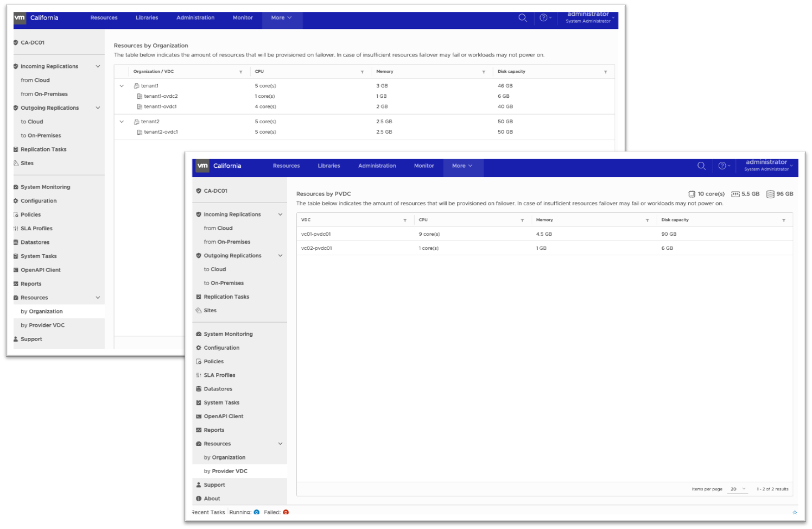Collapse the tenant1 row in the organization table
The width and height of the screenshot is (812, 529).
(x=122, y=86)
